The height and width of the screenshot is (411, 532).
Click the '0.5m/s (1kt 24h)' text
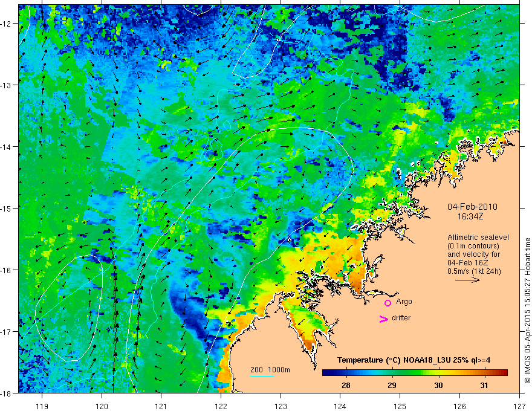click(474, 271)
